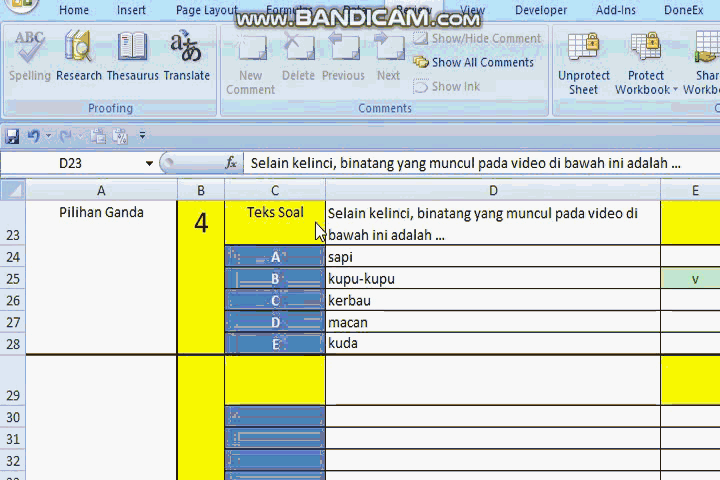Image resolution: width=720 pixels, height=480 pixels.
Task: Select column D header
Action: [x=493, y=190]
